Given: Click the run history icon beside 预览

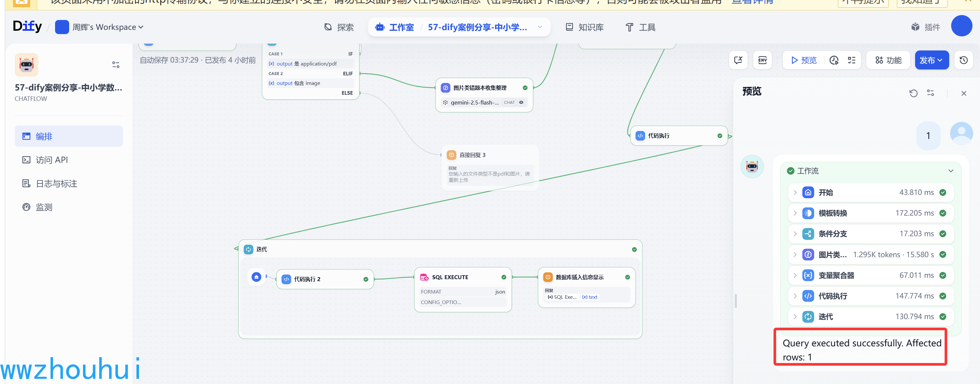Looking at the screenshot, I should [834, 60].
